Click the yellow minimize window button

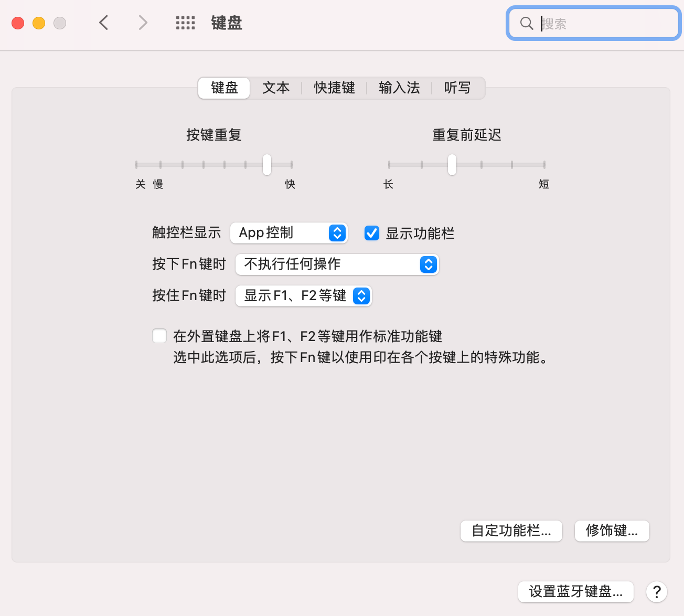point(39,23)
